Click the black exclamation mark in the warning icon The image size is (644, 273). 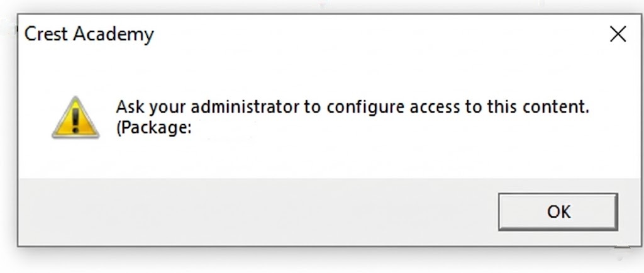pyautogui.click(x=75, y=120)
